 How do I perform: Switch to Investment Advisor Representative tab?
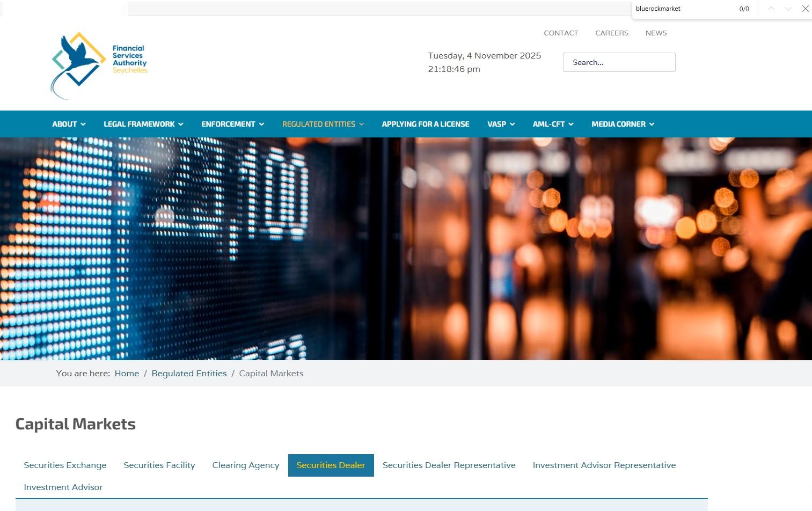(x=604, y=465)
